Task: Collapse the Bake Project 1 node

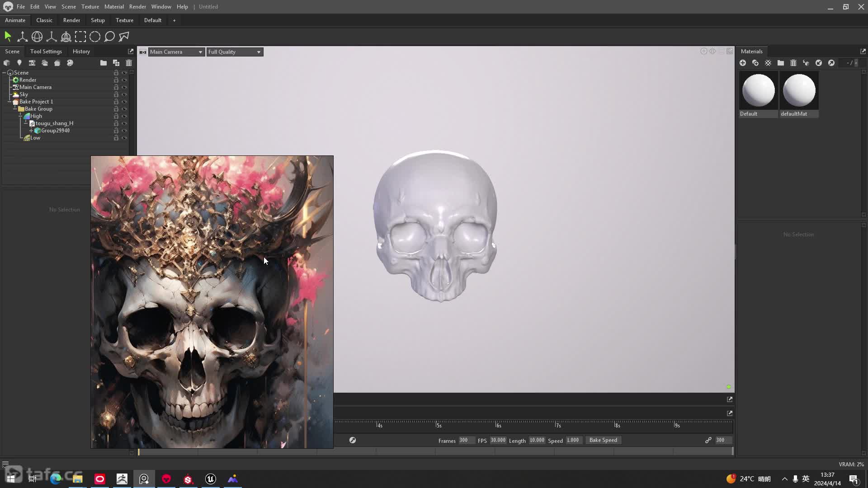Action: pyautogui.click(x=9, y=102)
